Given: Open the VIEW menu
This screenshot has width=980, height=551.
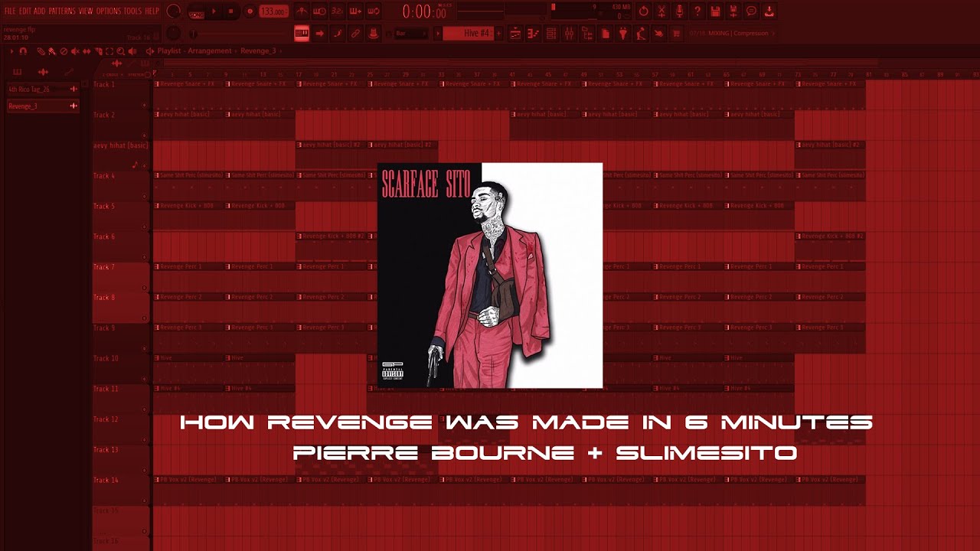Looking at the screenshot, I should [x=86, y=11].
